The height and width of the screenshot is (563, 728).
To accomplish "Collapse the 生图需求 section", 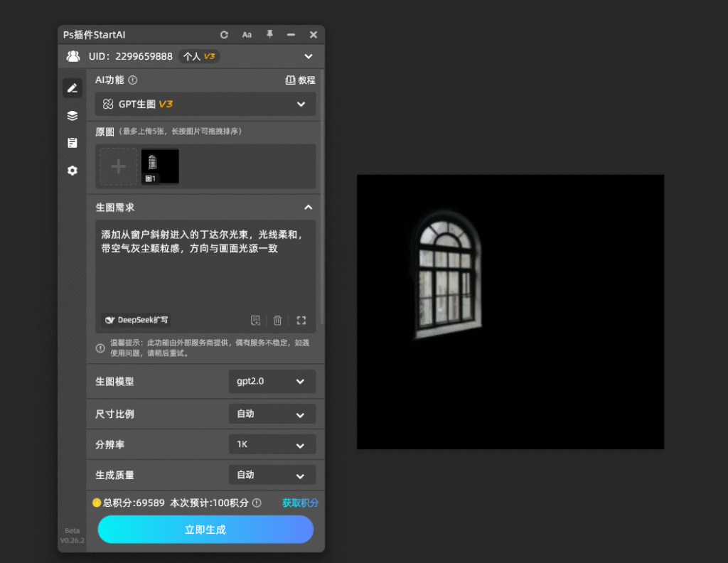I will (309, 208).
